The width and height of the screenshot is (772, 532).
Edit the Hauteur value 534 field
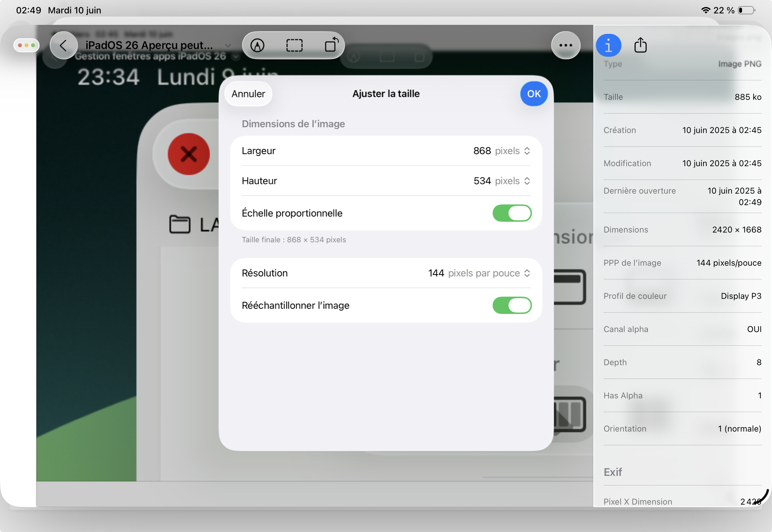482,181
